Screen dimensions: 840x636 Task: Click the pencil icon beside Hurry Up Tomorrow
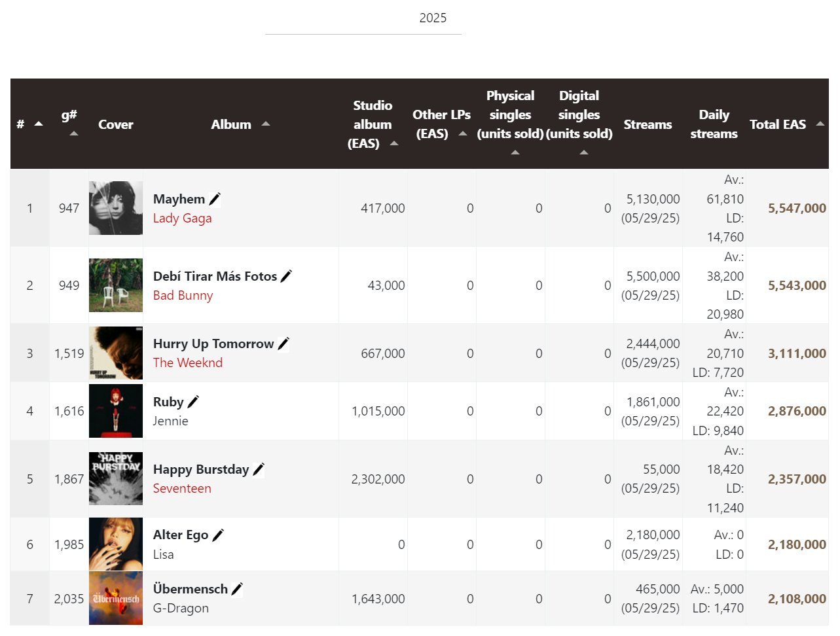pos(283,344)
